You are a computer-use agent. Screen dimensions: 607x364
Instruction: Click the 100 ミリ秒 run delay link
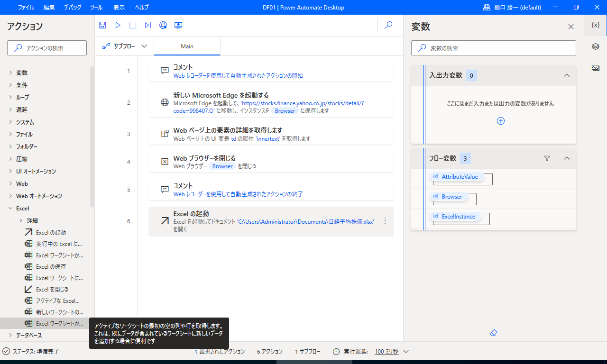pyautogui.click(x=386, y=352)
